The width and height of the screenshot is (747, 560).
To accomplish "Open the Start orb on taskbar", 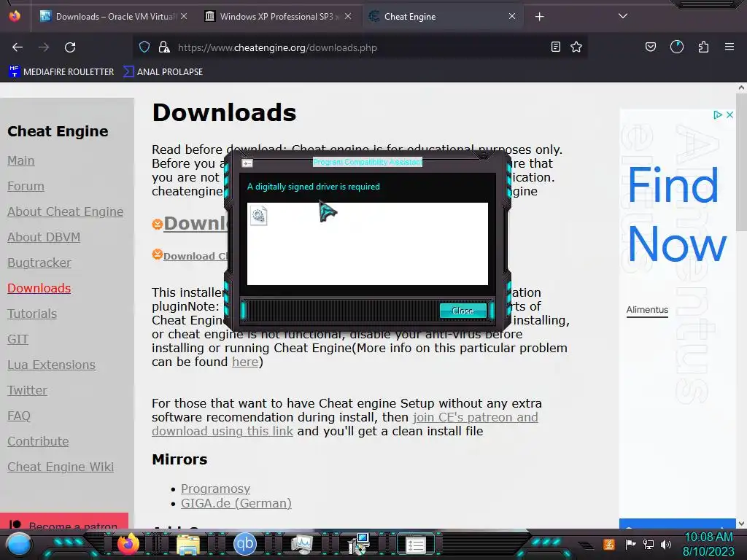I will point(19,544).
